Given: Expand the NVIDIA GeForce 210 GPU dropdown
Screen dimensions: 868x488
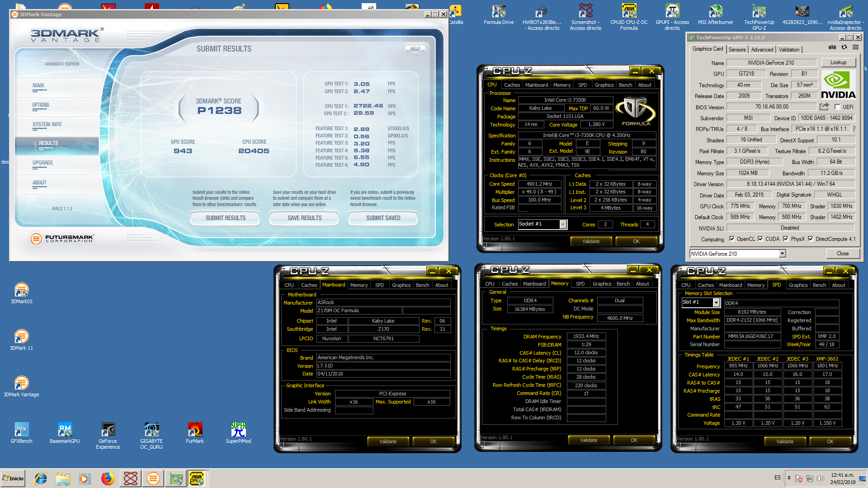Looking at the screenshot, I should (783, 254).
